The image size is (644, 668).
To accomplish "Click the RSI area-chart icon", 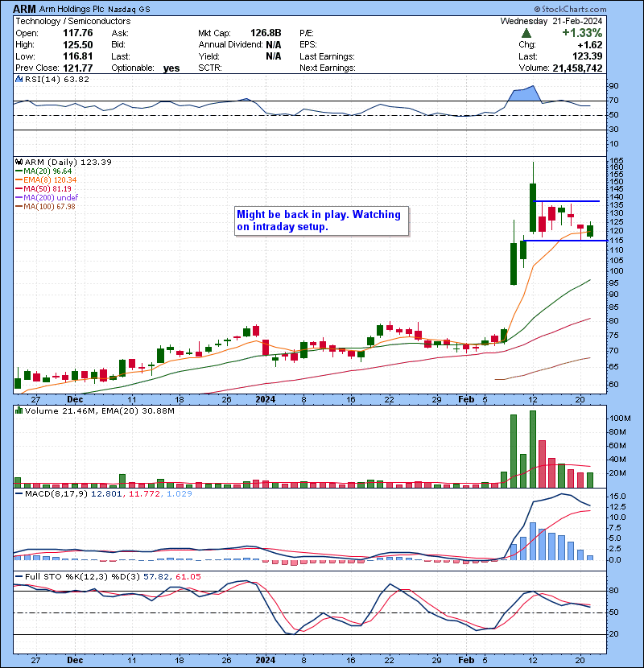I will click(x=19, y=79).
